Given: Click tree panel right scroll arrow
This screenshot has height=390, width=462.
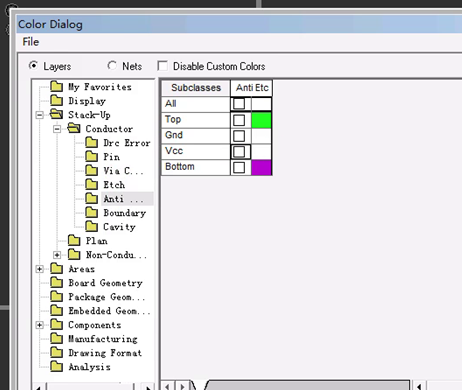Looking at the screenshot, I should [148, 387].
